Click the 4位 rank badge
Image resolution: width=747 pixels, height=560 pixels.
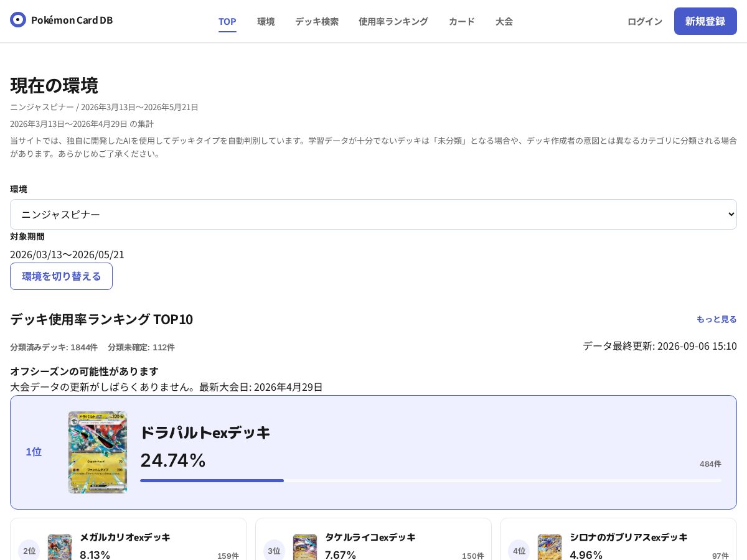[x=519, y=551]
